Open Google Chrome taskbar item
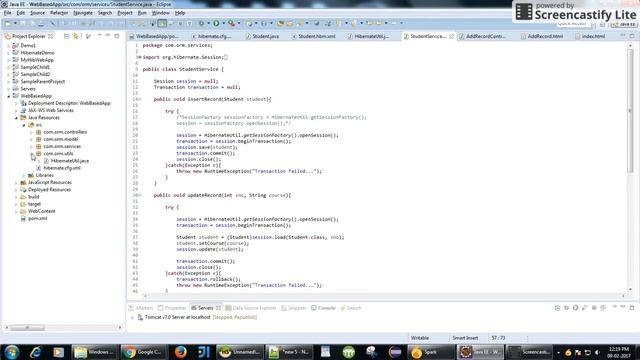 (143, 352)
